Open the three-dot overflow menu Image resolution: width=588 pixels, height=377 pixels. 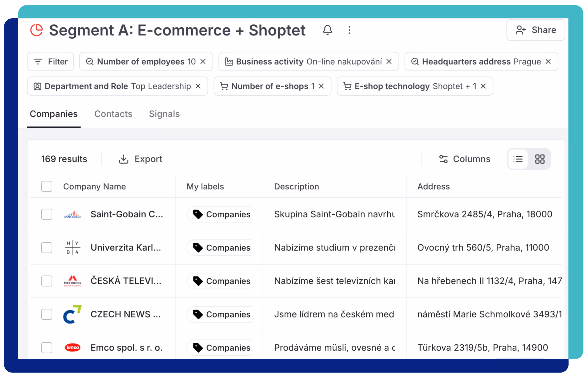click(x=349, y=30)
